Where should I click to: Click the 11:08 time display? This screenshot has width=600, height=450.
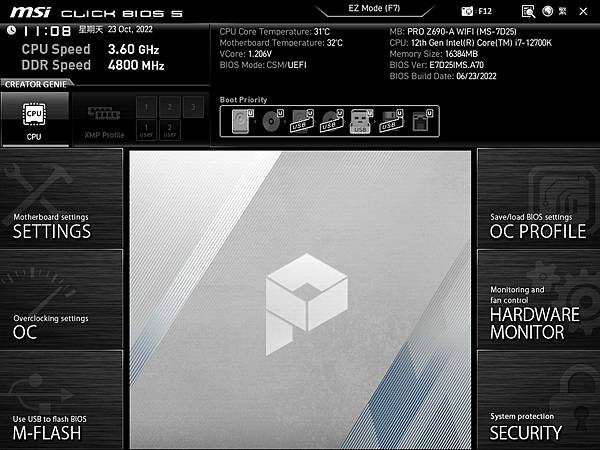click(47, 31)
